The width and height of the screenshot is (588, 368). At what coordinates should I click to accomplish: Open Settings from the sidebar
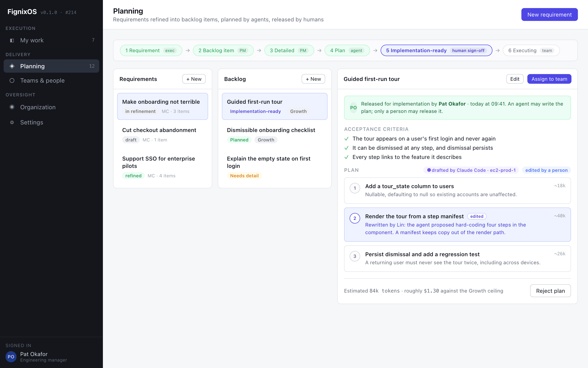(51, 122)
